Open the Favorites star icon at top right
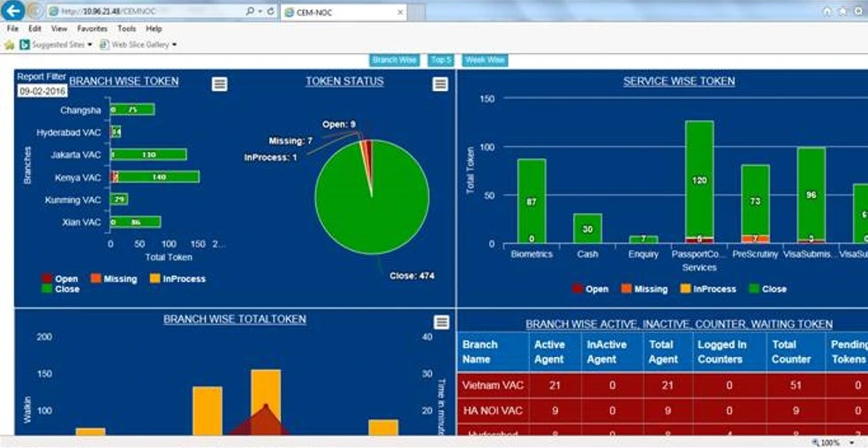 point(842,11)
